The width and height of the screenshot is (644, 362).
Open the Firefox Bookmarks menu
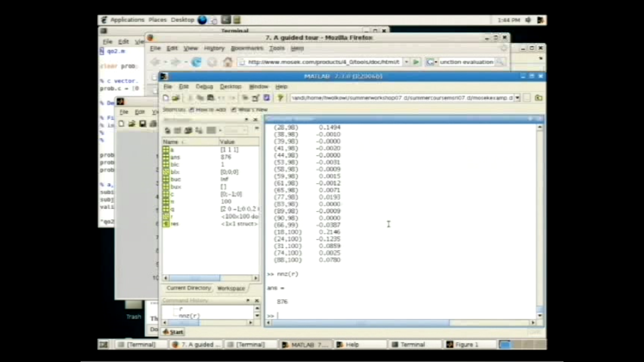coord(247,48)
